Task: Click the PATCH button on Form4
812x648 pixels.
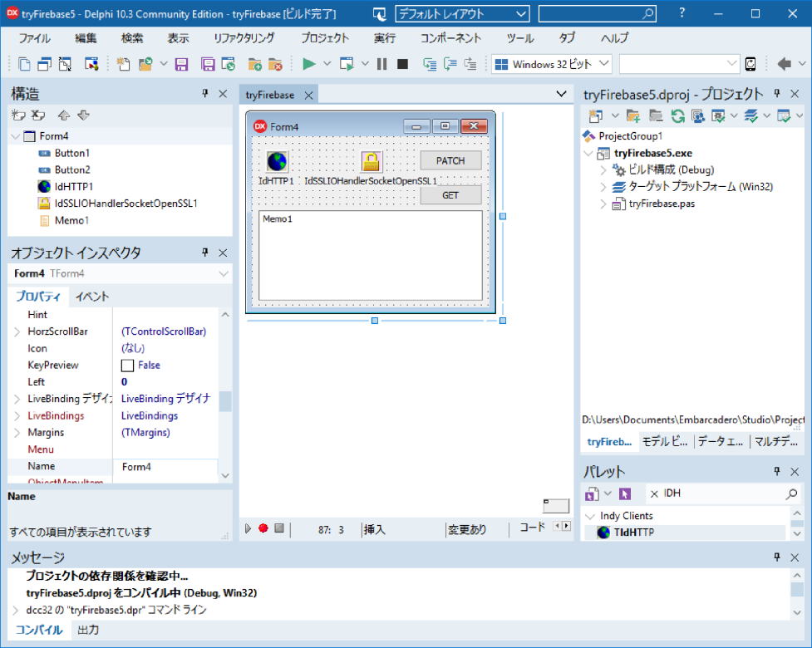Action: click(450, 160)
